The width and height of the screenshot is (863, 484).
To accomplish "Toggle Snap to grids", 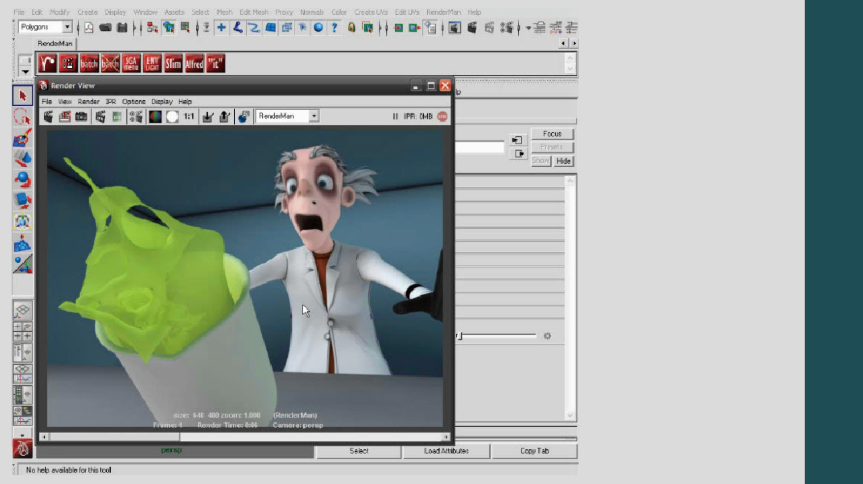I will 221,28.
